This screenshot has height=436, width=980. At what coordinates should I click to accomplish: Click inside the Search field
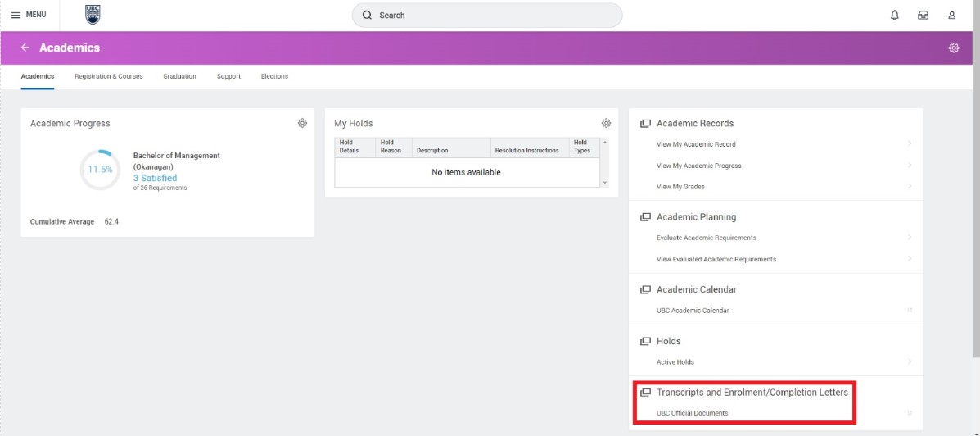coord(487,15)
